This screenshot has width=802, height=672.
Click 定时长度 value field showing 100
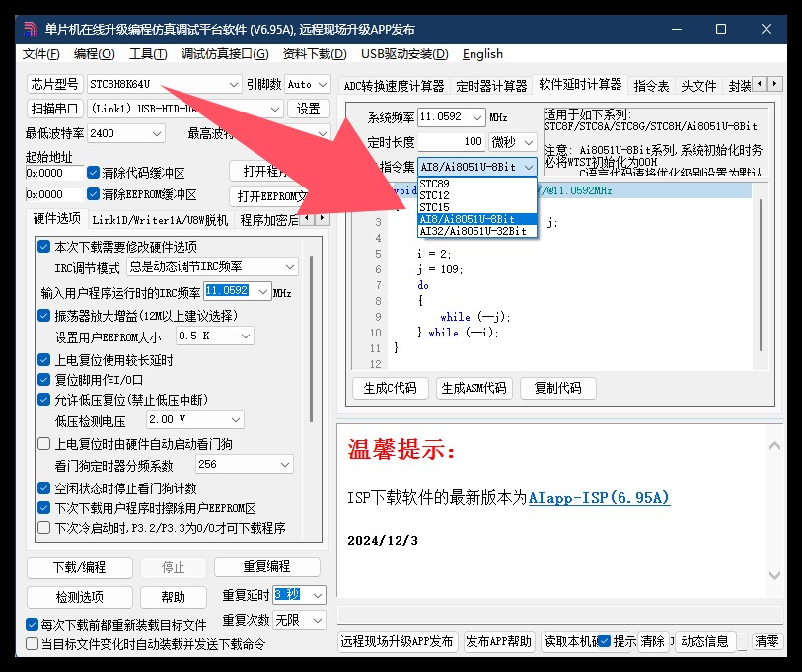click(x=451, y=141)
